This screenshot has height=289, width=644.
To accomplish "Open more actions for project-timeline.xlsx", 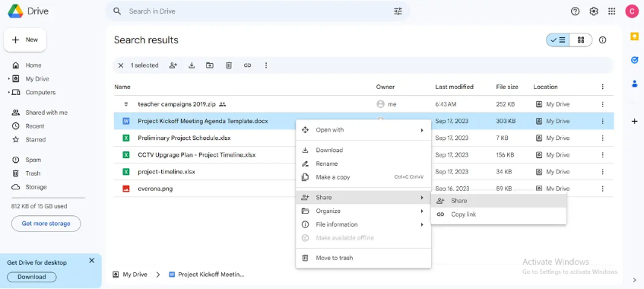I will [x=602, y=172].
